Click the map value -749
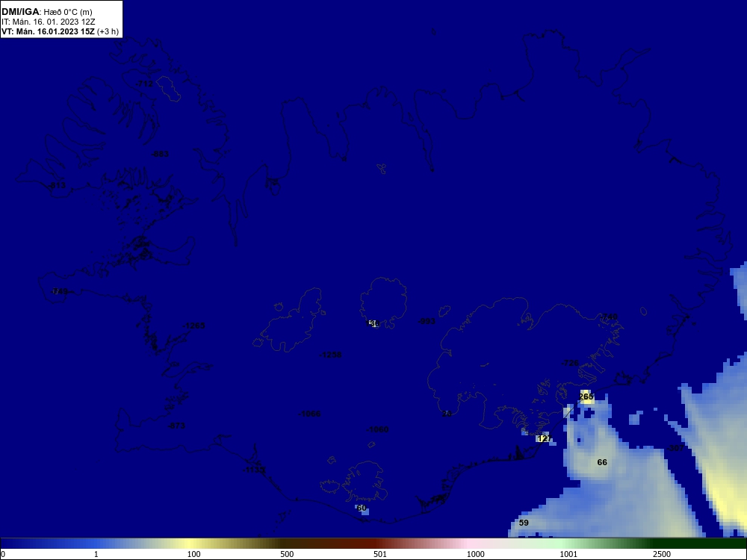Viewport: 747px width, 560px height. pyautogui.click(x=59, y=291)
